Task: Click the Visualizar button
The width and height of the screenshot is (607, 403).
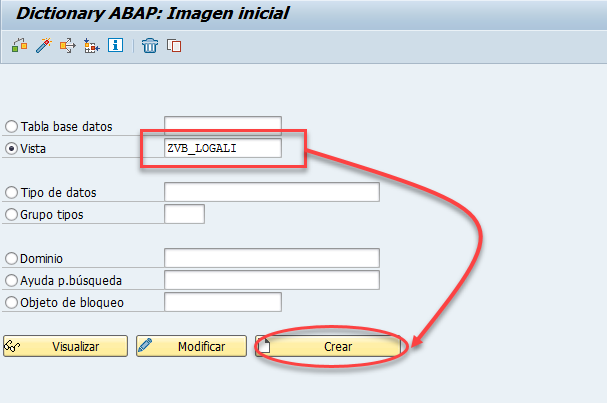Action: tap(65, 346)
